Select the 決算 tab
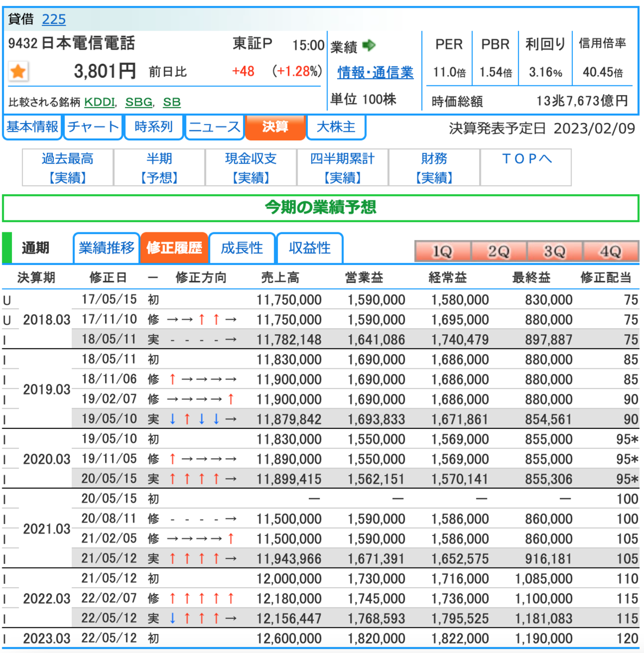Viewport: 644px width, 653px height. pyautogui.click(x=275, y=127)
